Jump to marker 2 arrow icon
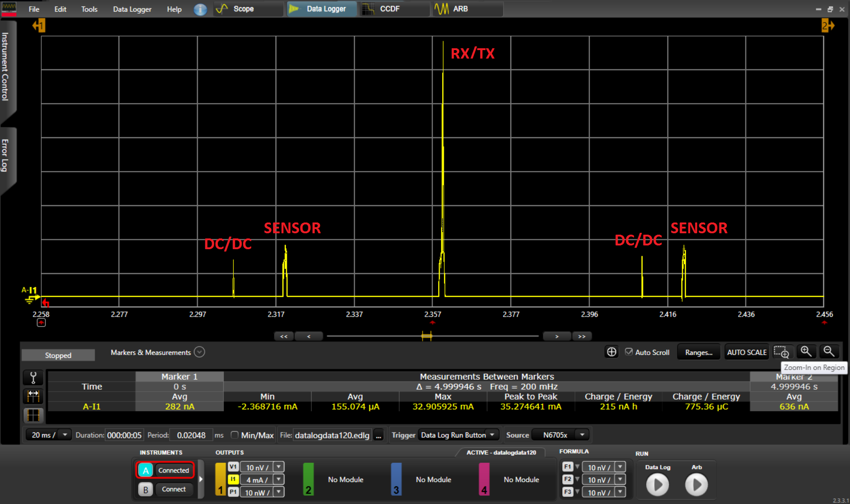 828,26
